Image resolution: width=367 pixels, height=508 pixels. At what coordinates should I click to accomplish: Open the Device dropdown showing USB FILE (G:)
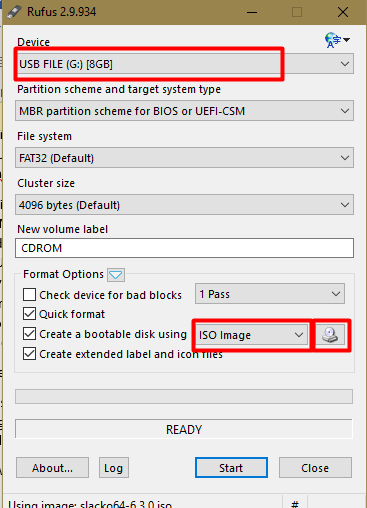[x=184, y=64]
